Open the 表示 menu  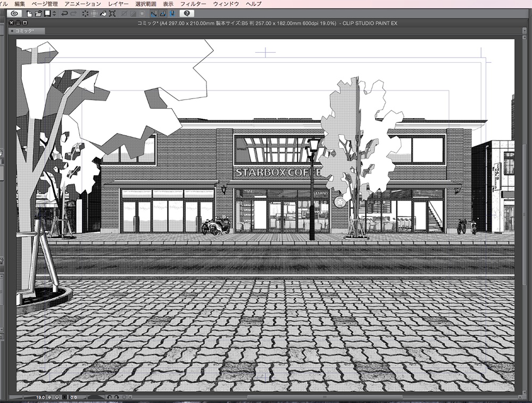168,4
